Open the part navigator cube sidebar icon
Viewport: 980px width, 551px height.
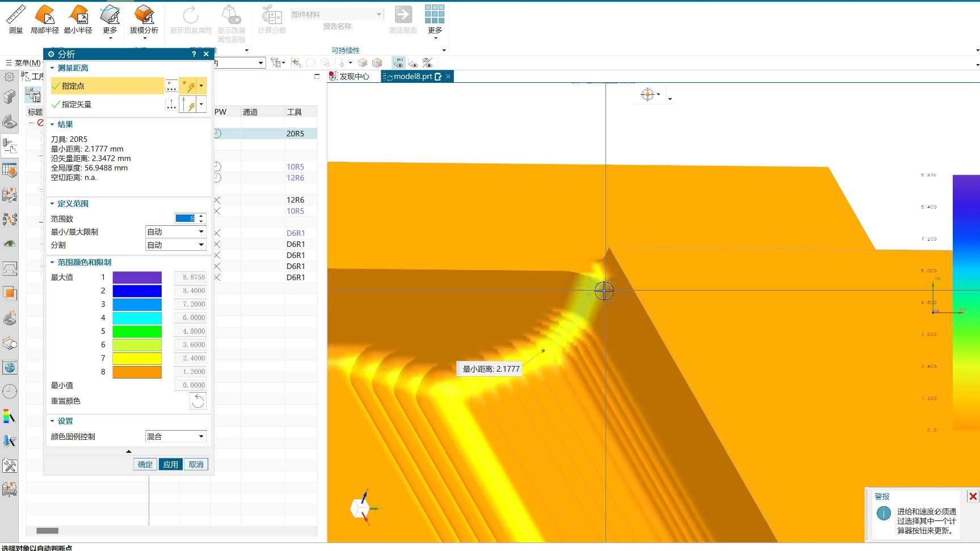10,96
